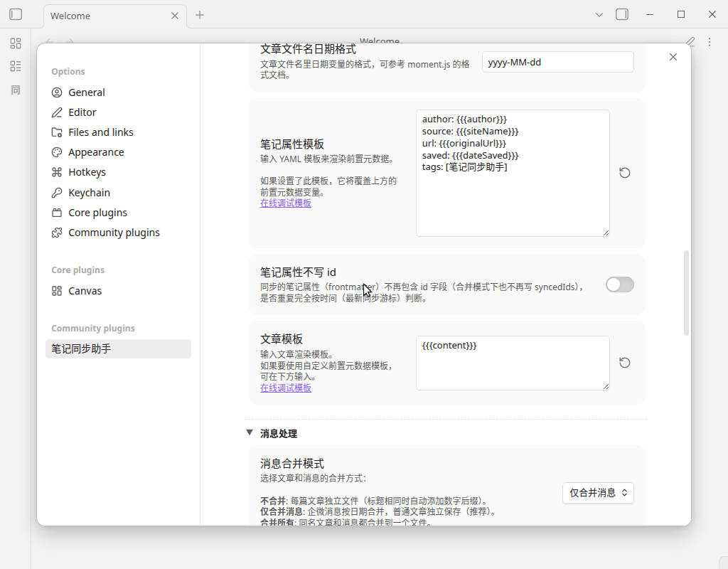Click the pencil edit icon behind dialog
The image size is (728, 569).
tap(690, 42)
